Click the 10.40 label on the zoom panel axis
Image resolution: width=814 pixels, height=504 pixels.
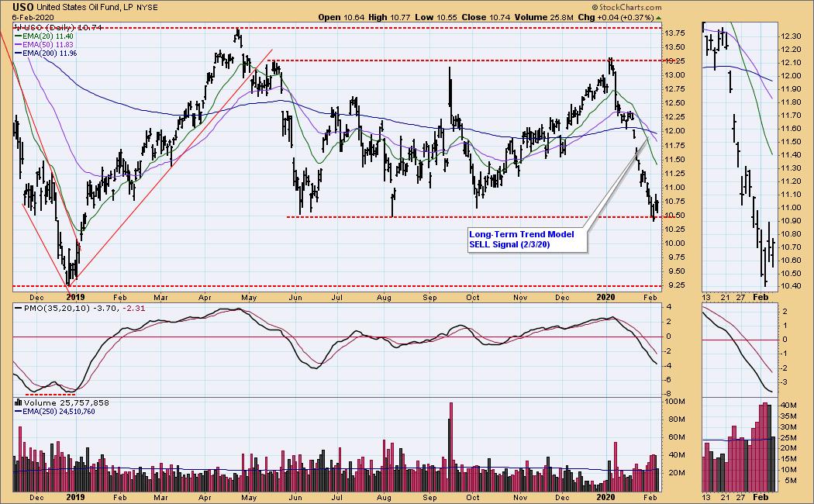point(790,287)
